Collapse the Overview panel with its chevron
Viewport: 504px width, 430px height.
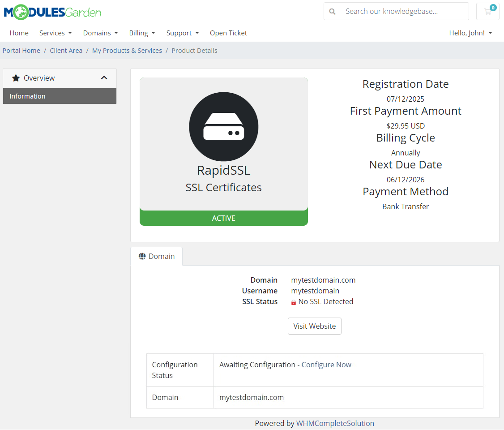pos(104,77)
